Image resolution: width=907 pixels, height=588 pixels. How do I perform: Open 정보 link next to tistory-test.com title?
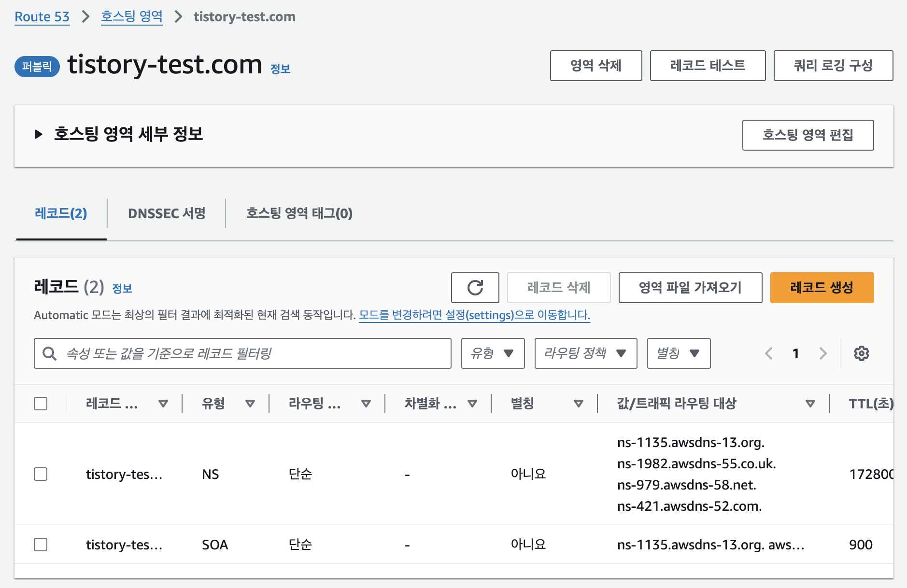click(280, 69)
